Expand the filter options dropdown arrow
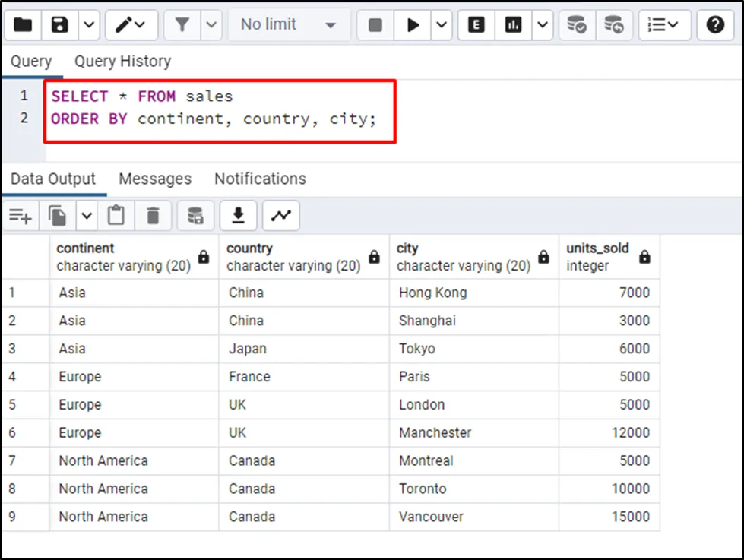 click(x=211, y=25)
